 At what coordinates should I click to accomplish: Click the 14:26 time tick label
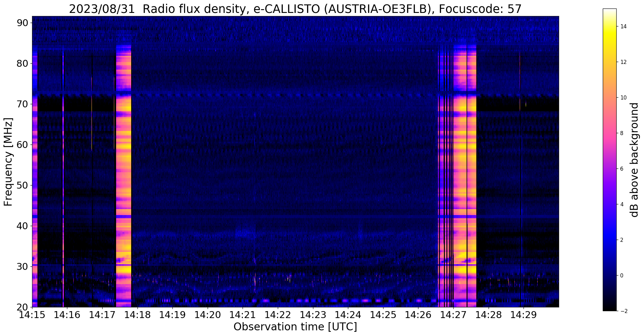coord(418,315)
